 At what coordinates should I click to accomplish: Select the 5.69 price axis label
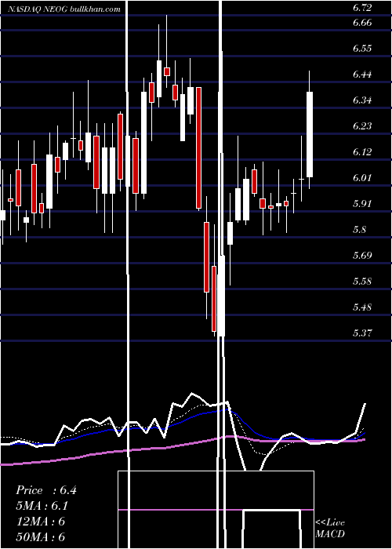pos(362,256)
